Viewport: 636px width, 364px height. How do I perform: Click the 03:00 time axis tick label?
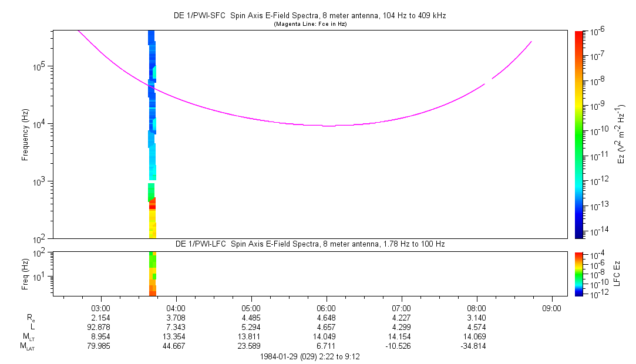[x=101, y=308]
